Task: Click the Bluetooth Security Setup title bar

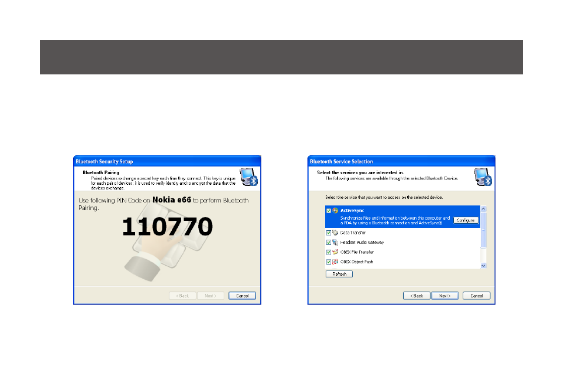Action: click(168, 161)
